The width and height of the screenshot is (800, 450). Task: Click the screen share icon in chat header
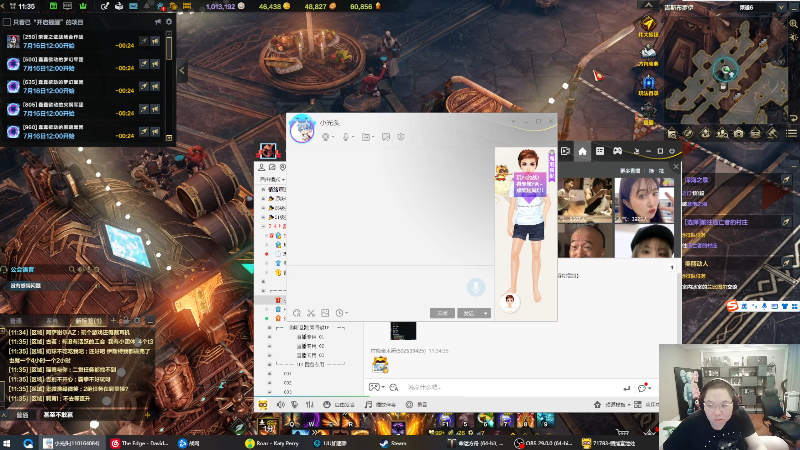click(x=386, y=137)
